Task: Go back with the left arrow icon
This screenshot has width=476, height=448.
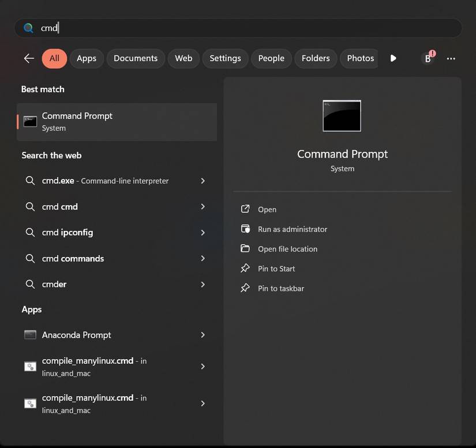Action: tap(29, 58)
